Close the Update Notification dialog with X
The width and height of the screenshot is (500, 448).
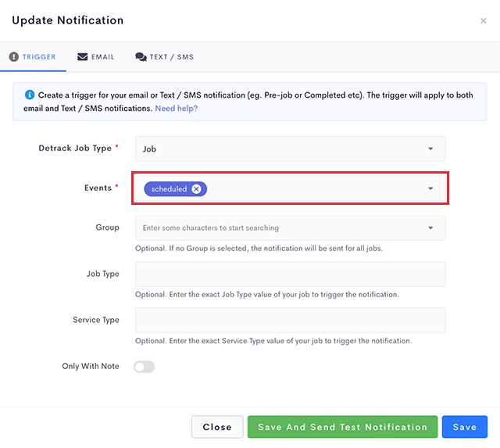tap(484, 21)
